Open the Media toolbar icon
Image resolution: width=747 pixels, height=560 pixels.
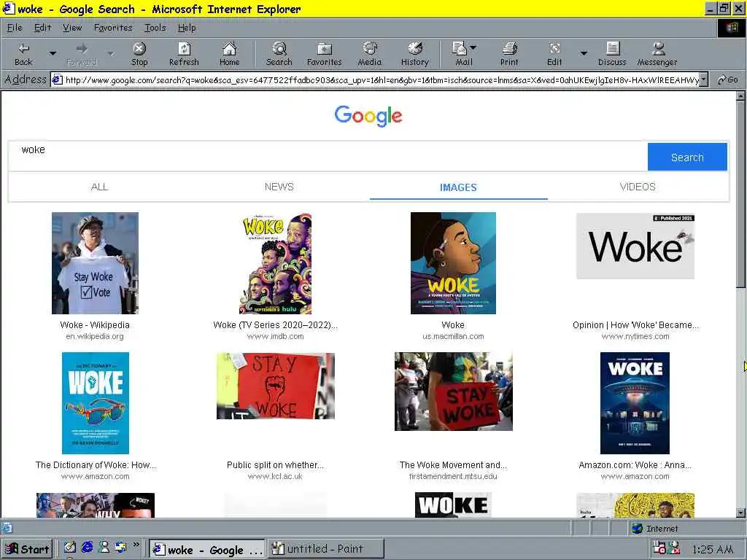tap(370, 54)
